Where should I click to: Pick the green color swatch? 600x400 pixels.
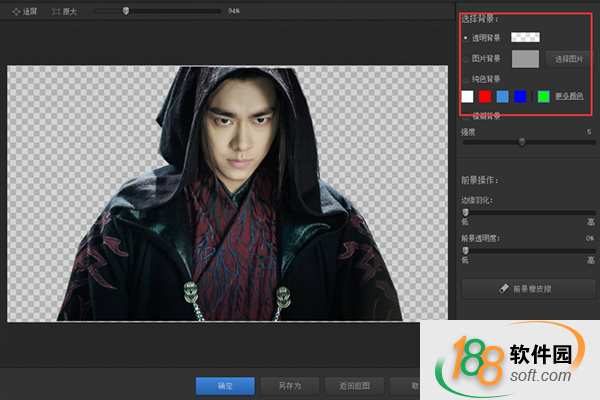point(544,96)
